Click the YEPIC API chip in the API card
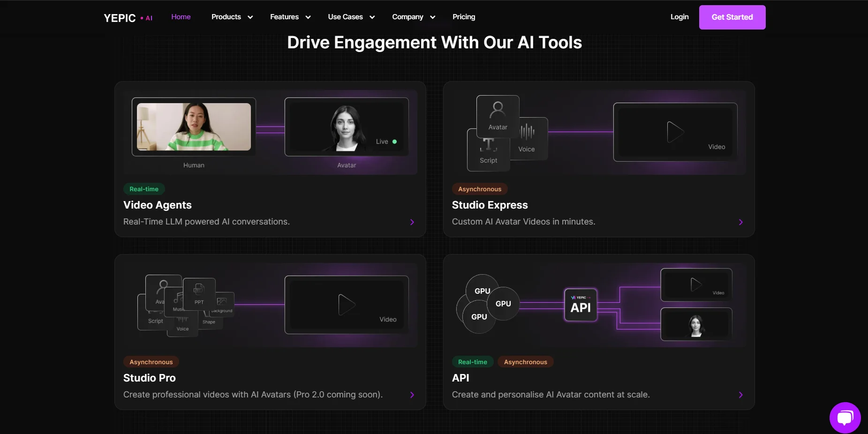Screen dimensions: 868x434 pos(581,305)
